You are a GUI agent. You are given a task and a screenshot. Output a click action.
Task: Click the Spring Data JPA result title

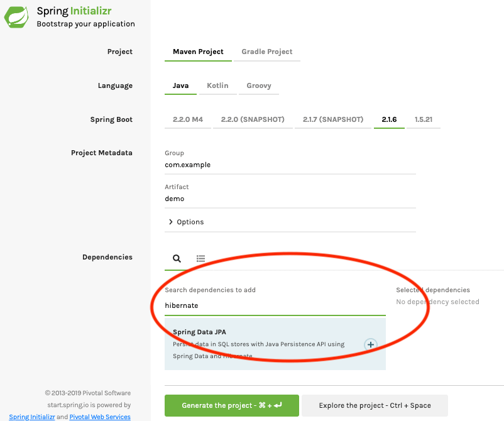[199, 332]
